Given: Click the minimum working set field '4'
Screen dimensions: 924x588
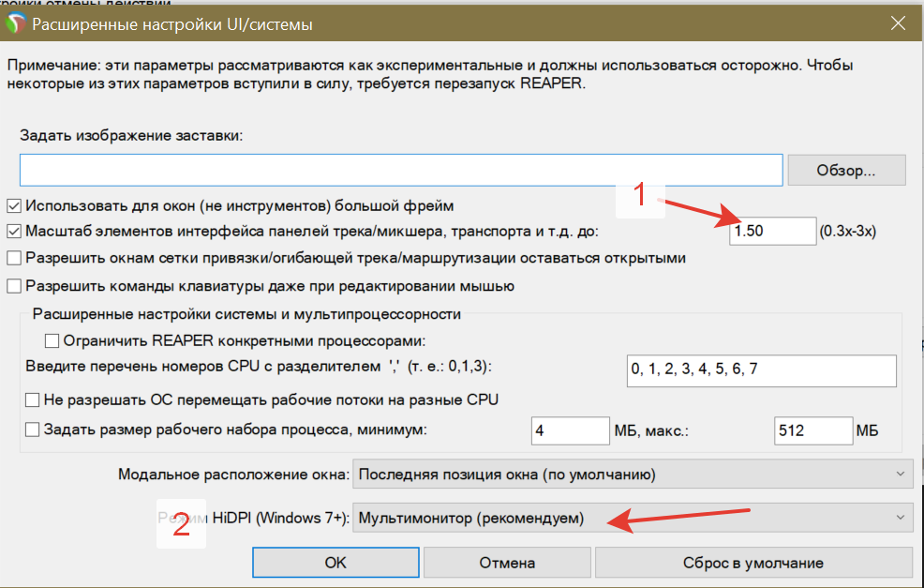Looking at the screenshot, I should [x=570, y=430].
